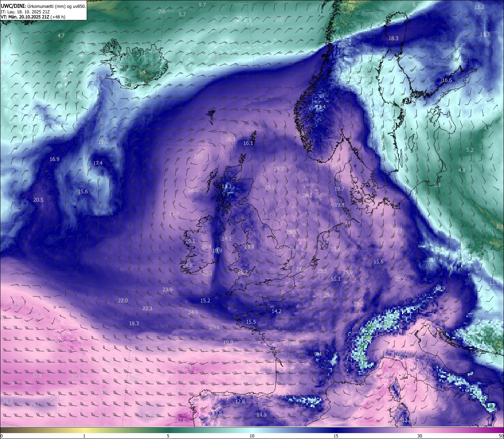Click the 27.1 value over the Netherlands
This screenshot has height=439, width=504.
[335, 249]
